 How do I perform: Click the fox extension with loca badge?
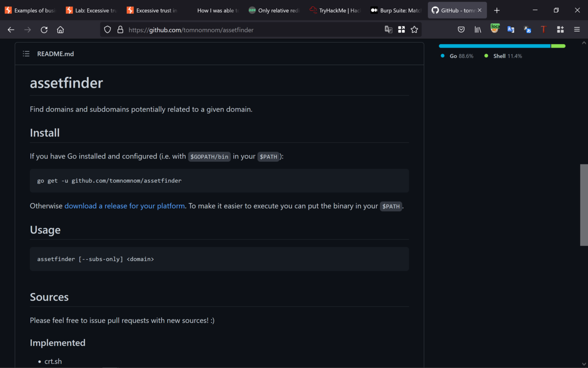[x=494, y=28]
